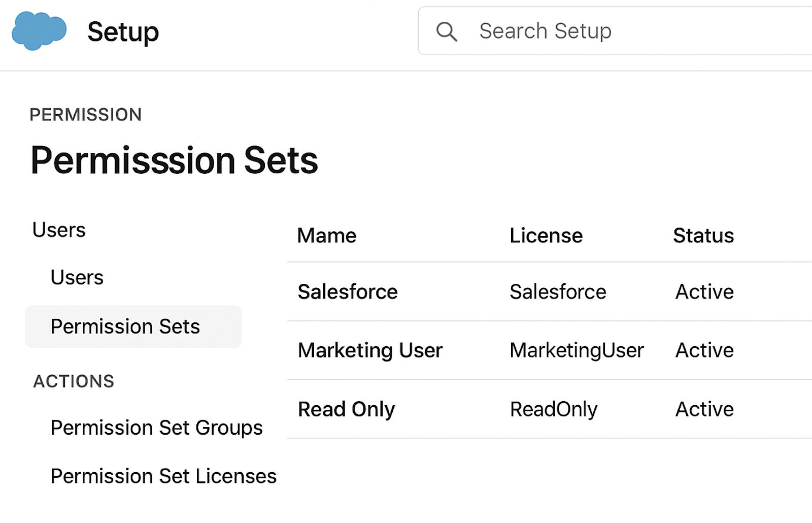Click the Setup heading label
The width and height of the screenshot is (812, 523).
(x=123, y=32)
